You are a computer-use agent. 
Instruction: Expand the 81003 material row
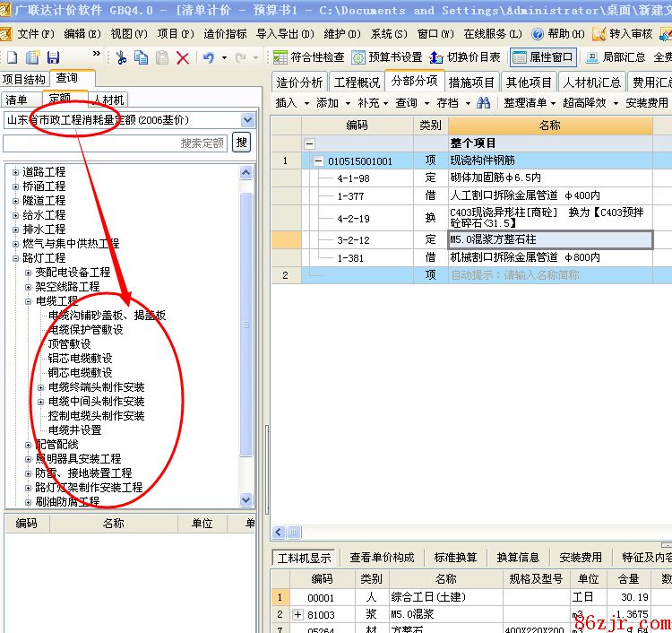[x=297, y=615]
